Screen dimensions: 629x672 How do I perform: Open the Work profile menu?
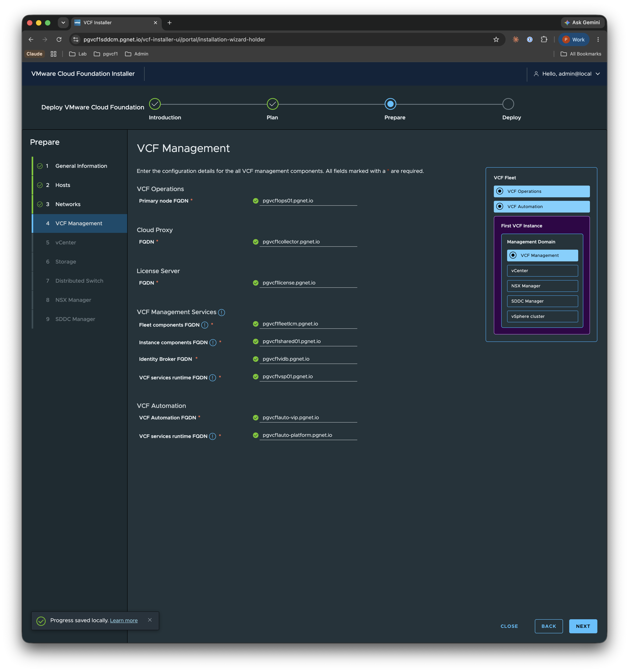tap(574, 39)
